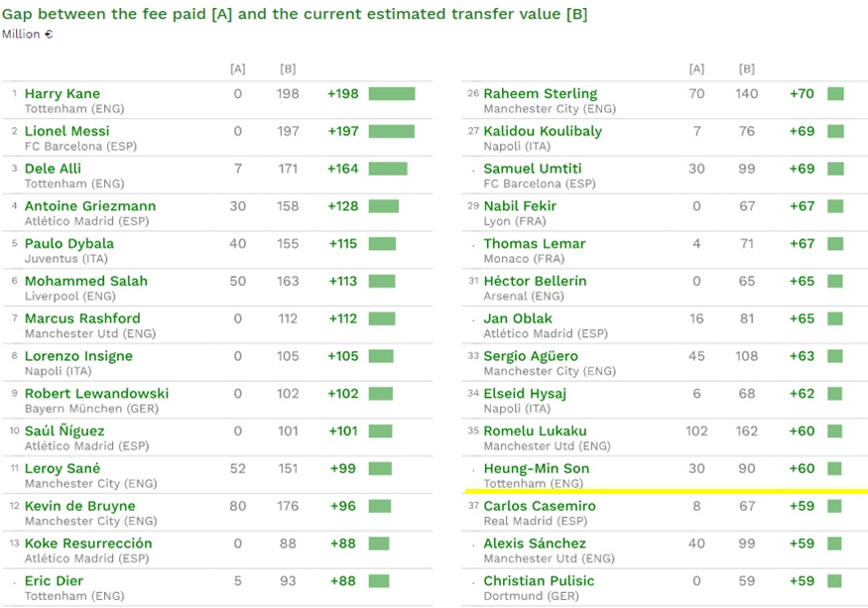Click the green bar beside Harry Kane +198

392,93
